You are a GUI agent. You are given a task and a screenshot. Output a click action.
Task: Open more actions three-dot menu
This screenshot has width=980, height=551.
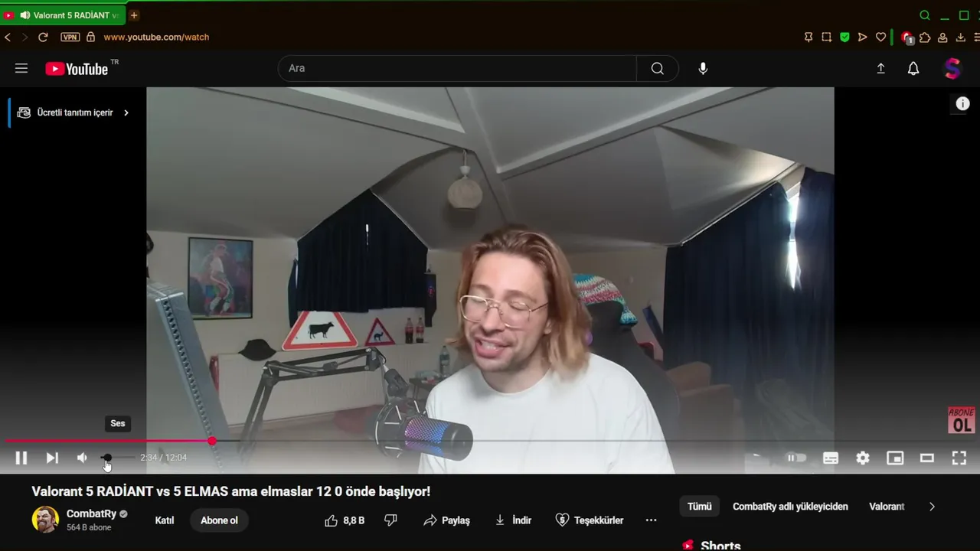[651, 520]
